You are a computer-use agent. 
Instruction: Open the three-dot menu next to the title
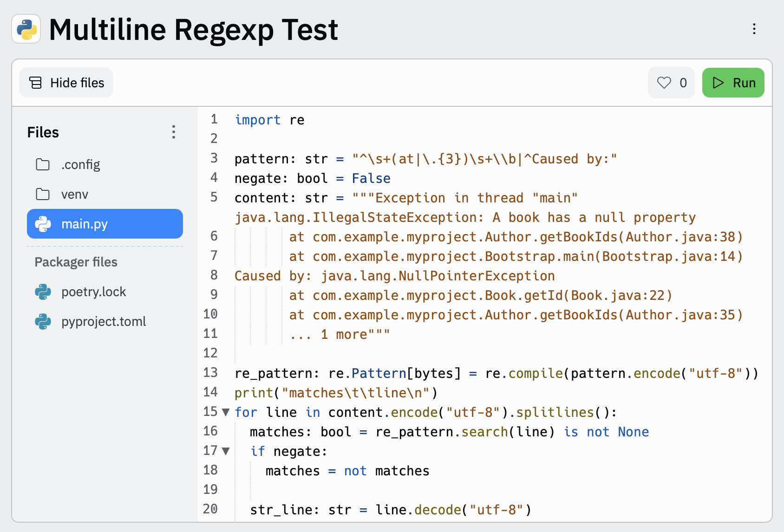pos(754,29)
